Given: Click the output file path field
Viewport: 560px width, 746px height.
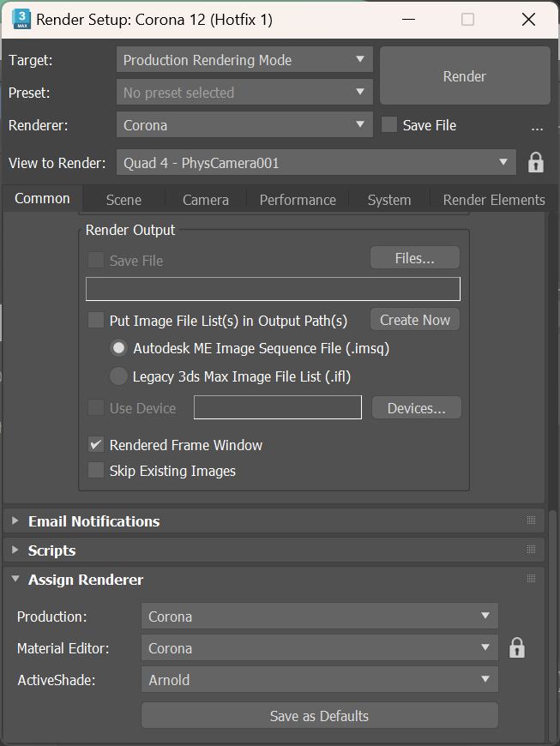Looking at the screenshot, I should point(273,289).
